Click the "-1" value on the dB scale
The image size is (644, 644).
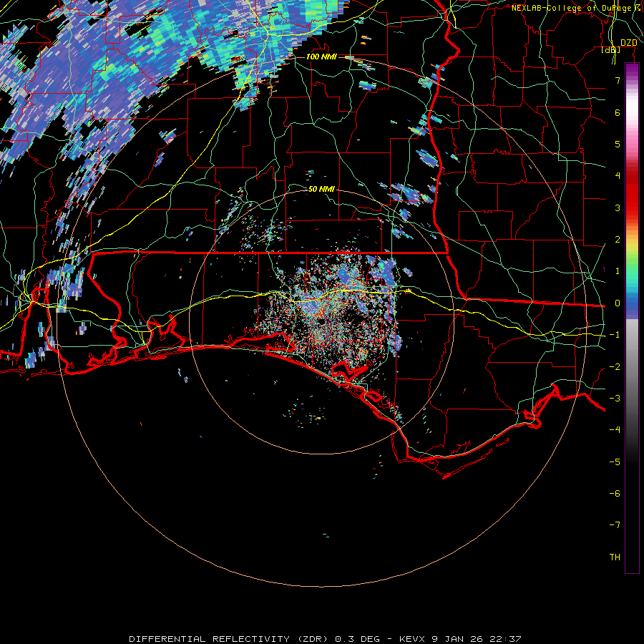615,335
